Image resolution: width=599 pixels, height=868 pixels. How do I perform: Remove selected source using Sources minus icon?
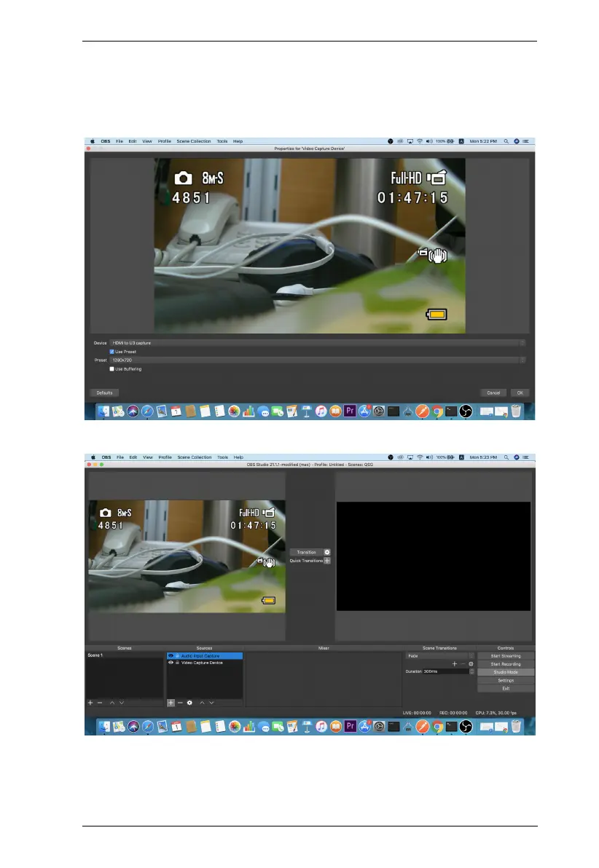[x=179, y=703]
